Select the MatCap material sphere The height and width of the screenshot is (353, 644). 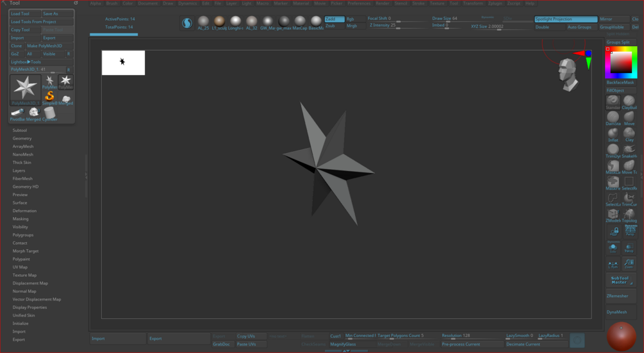(300, 22)
